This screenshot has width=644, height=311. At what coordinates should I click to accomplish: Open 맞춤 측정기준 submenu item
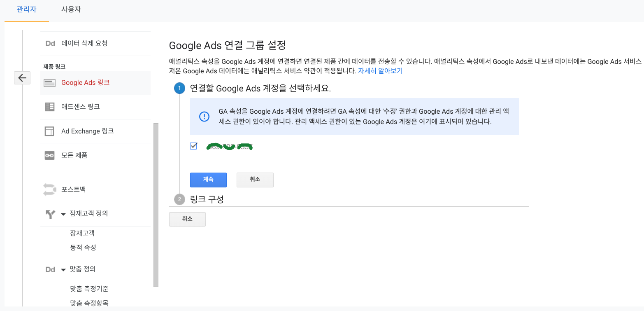point(89,289)
